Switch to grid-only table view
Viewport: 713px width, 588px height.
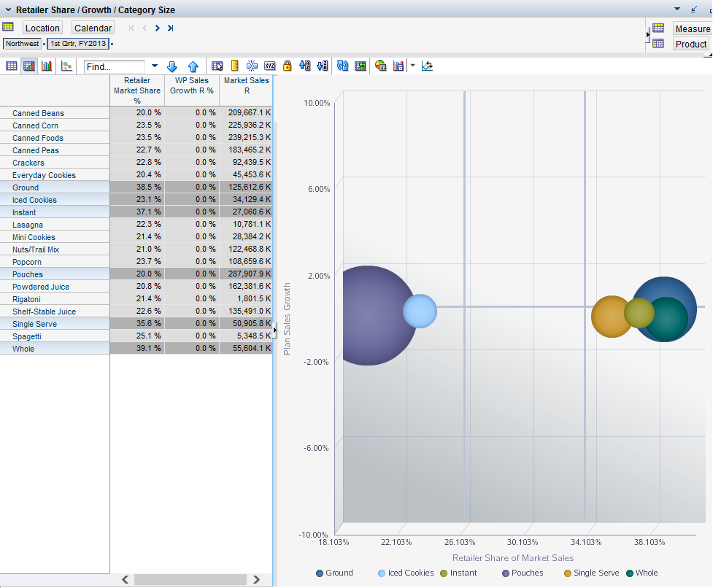[12, 66]
